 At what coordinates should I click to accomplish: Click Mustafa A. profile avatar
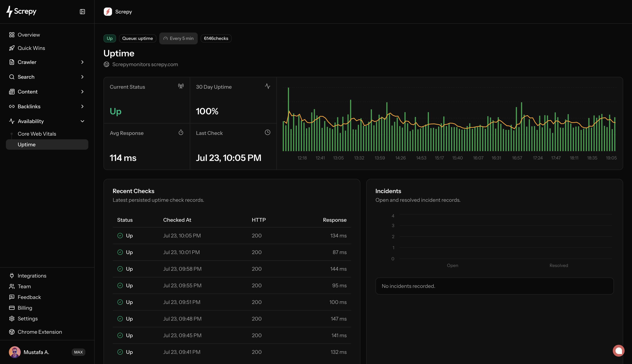click(x=15, y=352)
